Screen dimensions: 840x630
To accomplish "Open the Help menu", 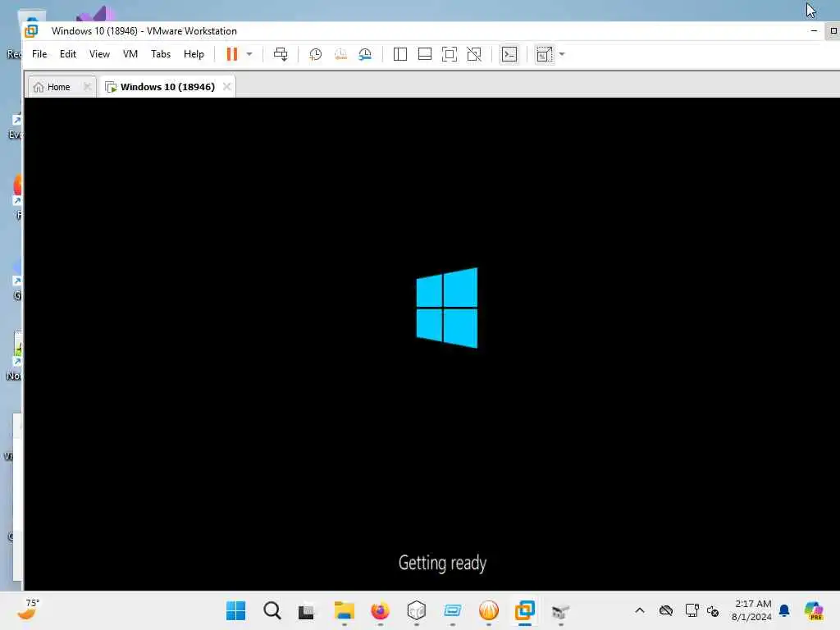I will pos(194,54).
